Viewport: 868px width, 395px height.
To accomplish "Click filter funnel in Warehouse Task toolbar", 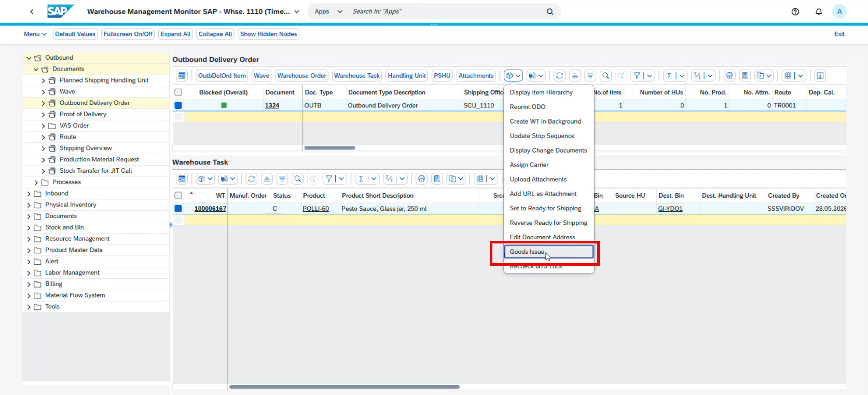I will point(329,179).
